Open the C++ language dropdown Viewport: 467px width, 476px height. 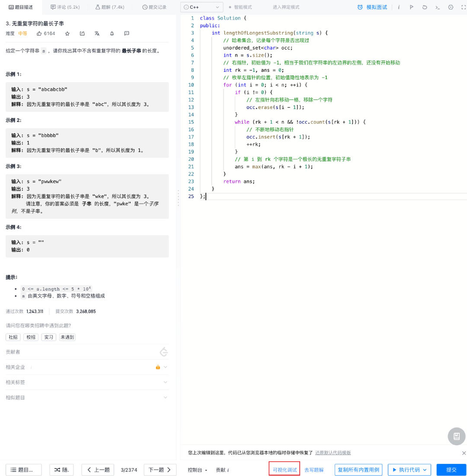coord(202,7)
